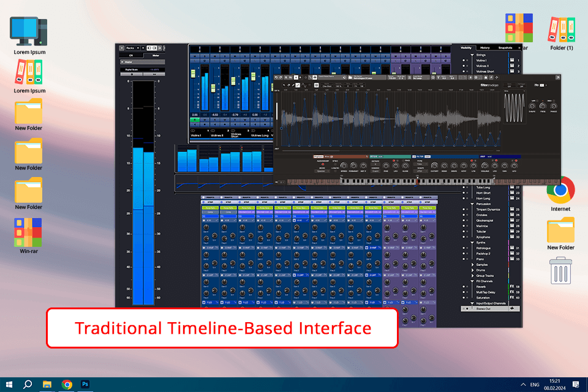The width and height of the screenshot is (588, 392).
Task: Launch Photoshop from the taskbar
Action: click(85, 384)
